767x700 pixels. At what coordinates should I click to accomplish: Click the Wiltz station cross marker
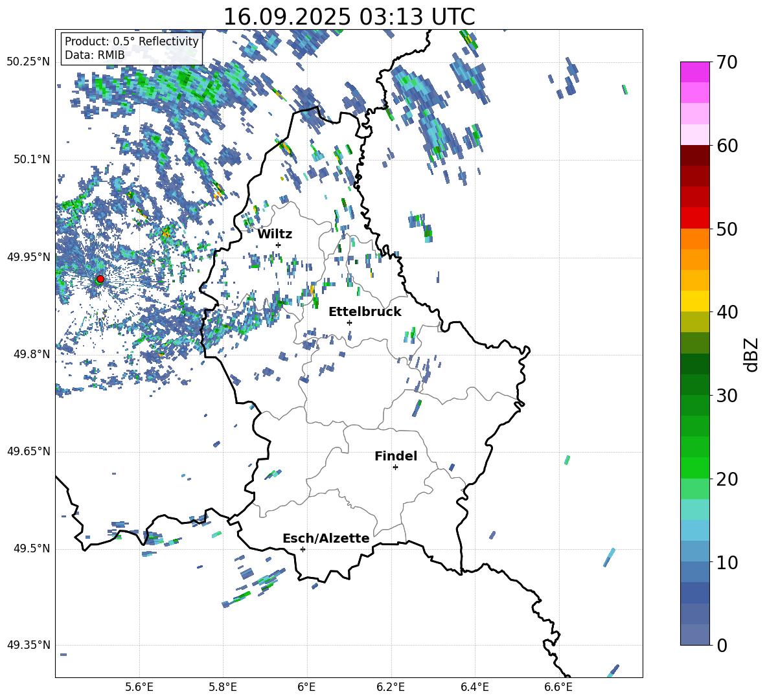pos(279,245)
